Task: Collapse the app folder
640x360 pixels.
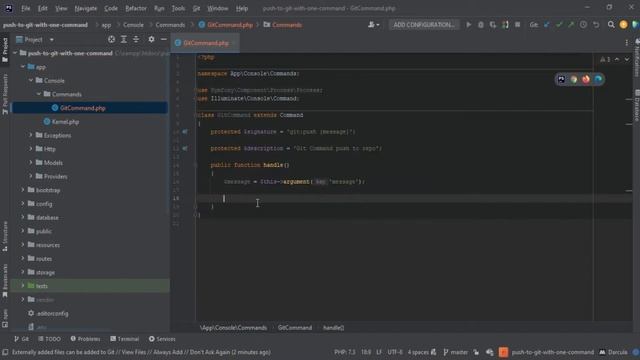Action: (x=23, y=67)
